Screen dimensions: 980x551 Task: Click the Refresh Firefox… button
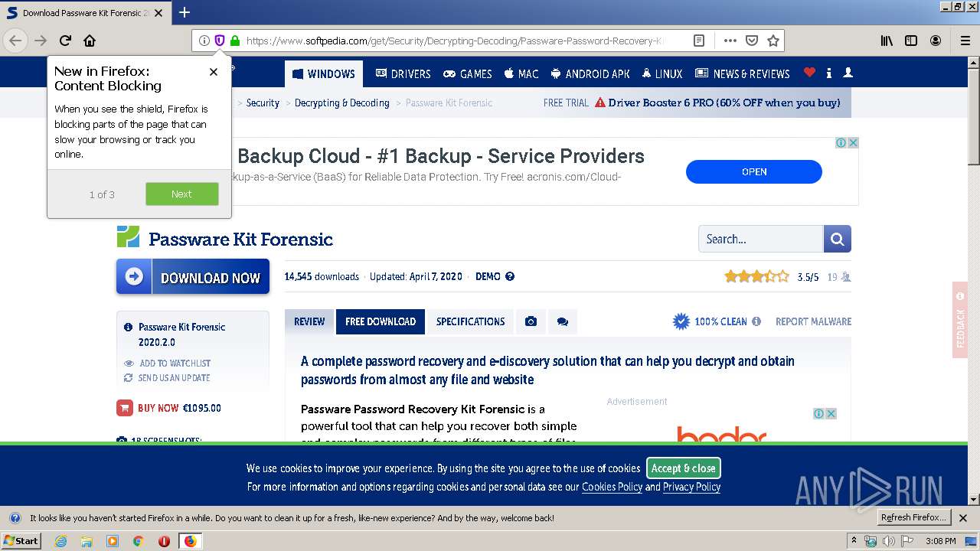coord(914,518)
